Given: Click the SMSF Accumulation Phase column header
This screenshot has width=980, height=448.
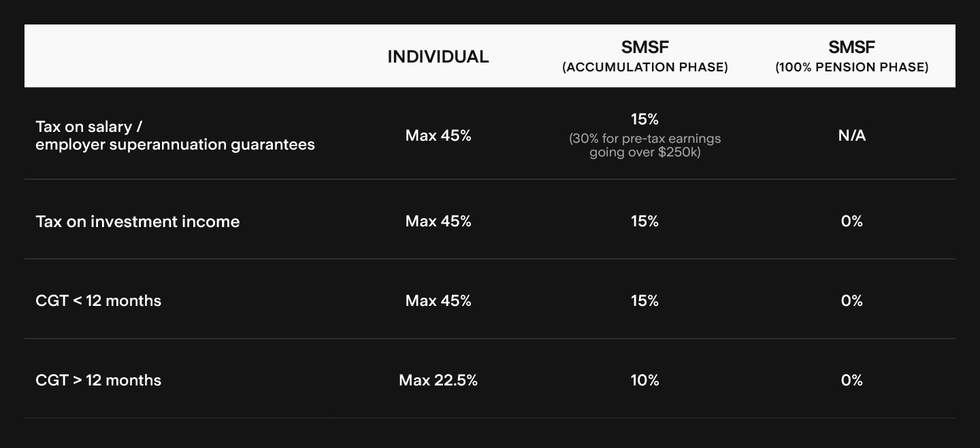Looking at the screenshot, I should point(644,56).
